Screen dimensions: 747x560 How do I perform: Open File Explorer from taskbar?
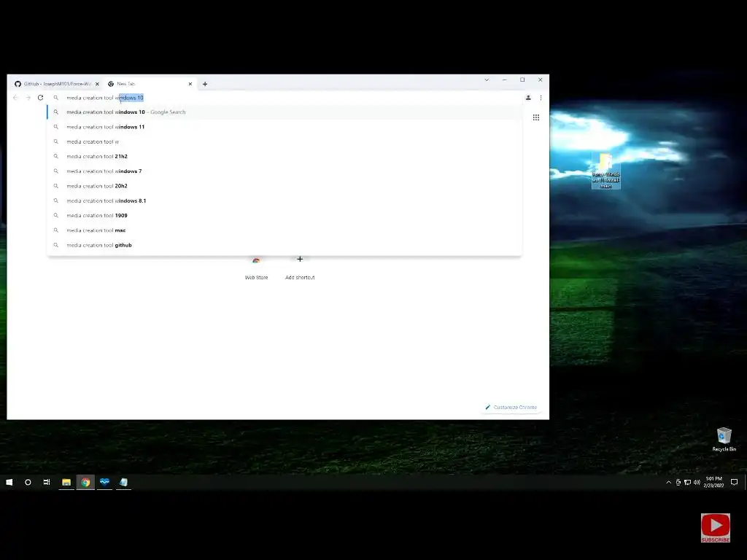click(66, 482)
